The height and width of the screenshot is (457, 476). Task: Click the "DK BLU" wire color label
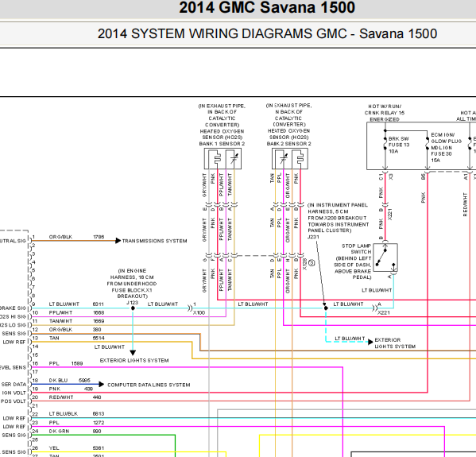[x=58, y=380]
